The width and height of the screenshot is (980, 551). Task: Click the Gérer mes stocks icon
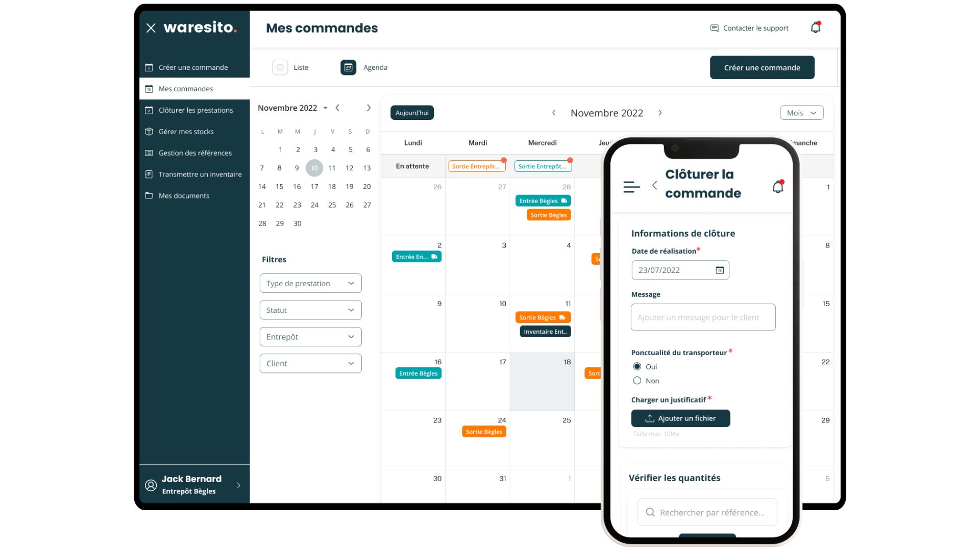point(149,131)
